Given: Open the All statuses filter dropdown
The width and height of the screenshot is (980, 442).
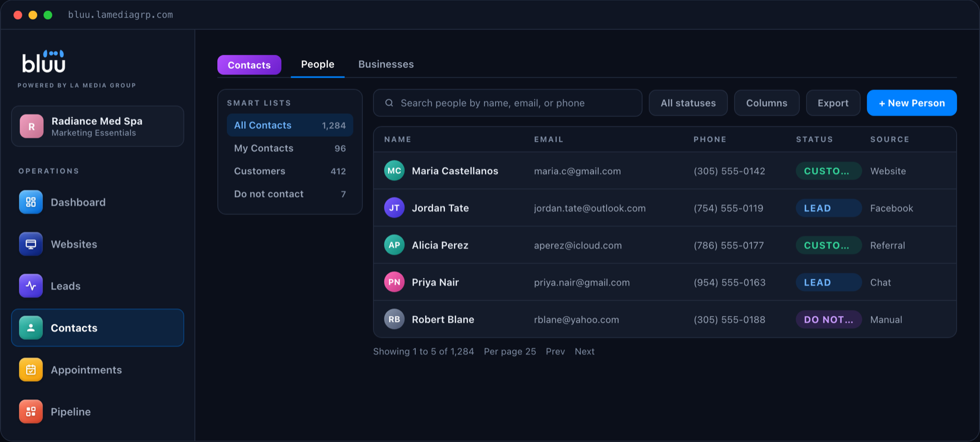Looking at the screenshot, I should point(688,103).
